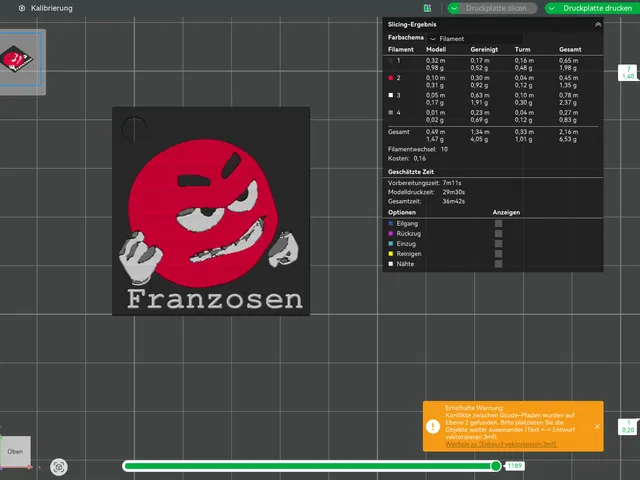Follow the Wechsle zu Entwurf vektorisieren.3mf link
The width and height of the screenshot is (640, 480).
(x=501, y=444)
